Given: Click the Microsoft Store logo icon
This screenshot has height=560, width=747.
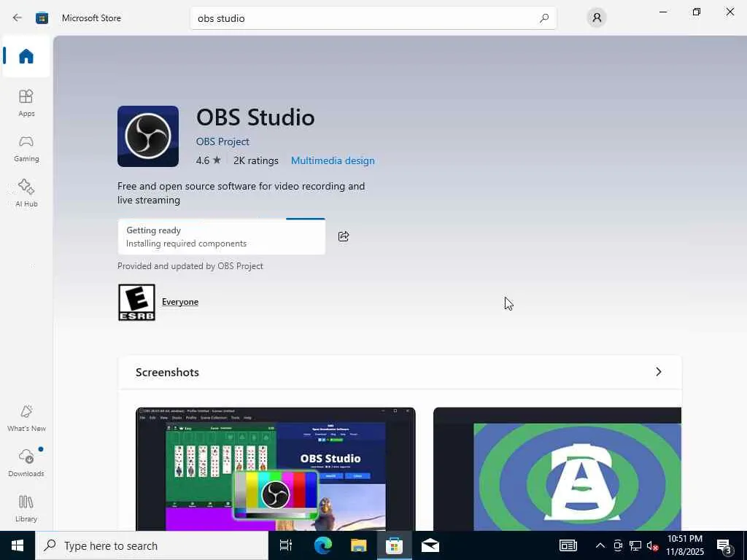Looking at the screenshot, I should (42, 17).
